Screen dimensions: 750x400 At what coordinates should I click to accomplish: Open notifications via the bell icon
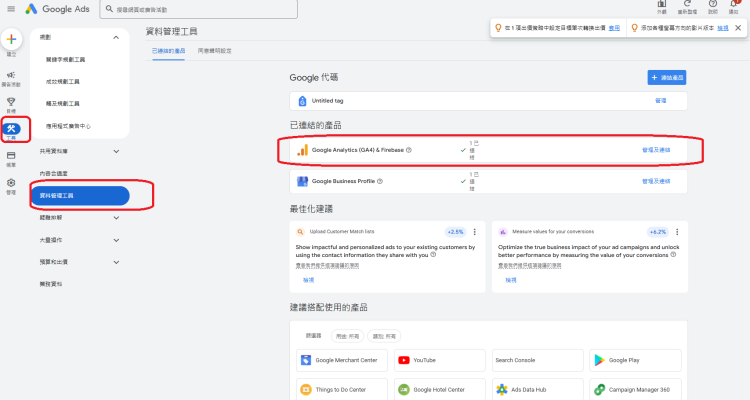pos(734,4)
